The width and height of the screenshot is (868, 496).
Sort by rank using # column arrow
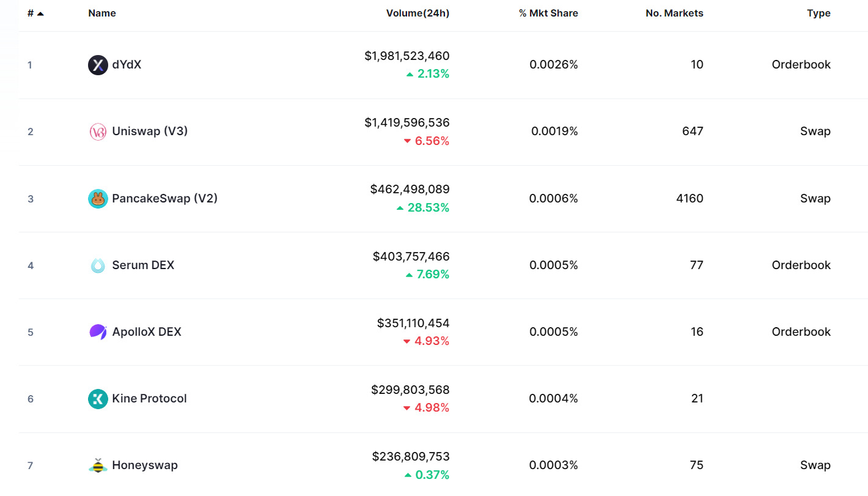point(40,13)
